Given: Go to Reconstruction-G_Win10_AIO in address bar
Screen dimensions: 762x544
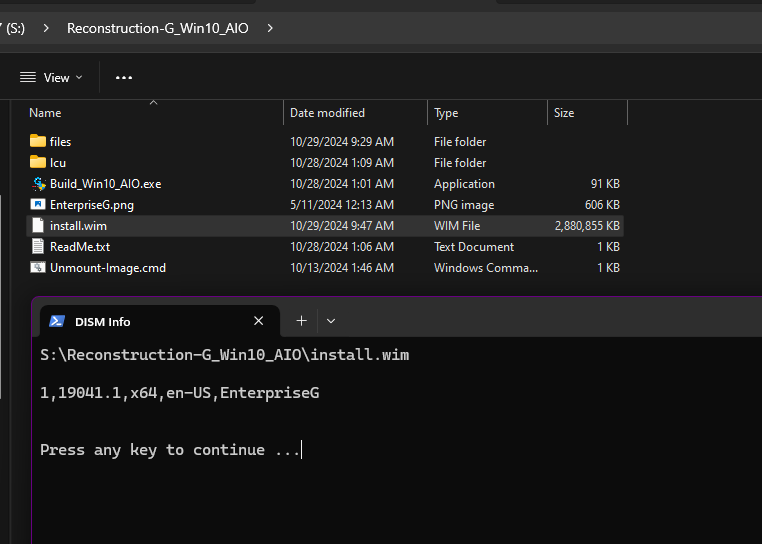Looking at the screenshot, I should pyautogui.click(x=157, y=28).
